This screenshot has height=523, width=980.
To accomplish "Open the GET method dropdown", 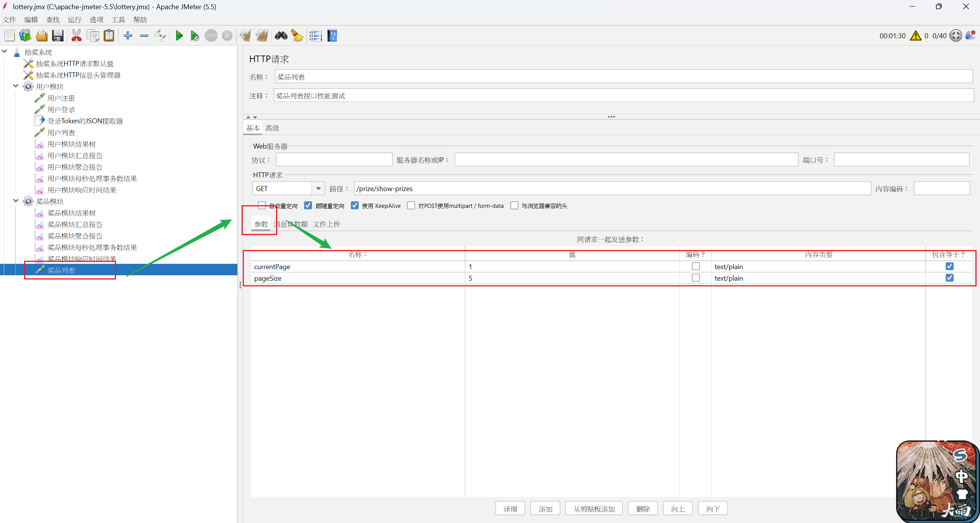I will click(x=318, y=189).
